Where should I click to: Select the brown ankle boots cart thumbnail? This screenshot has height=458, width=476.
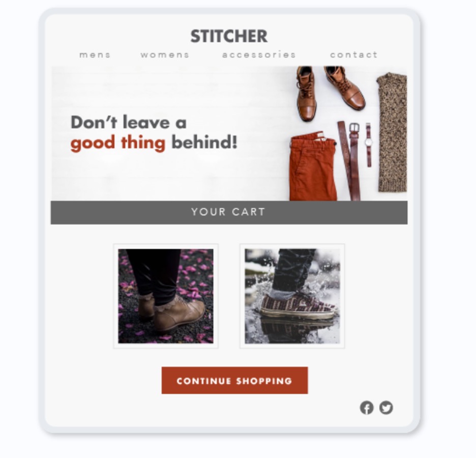[166, 296]
